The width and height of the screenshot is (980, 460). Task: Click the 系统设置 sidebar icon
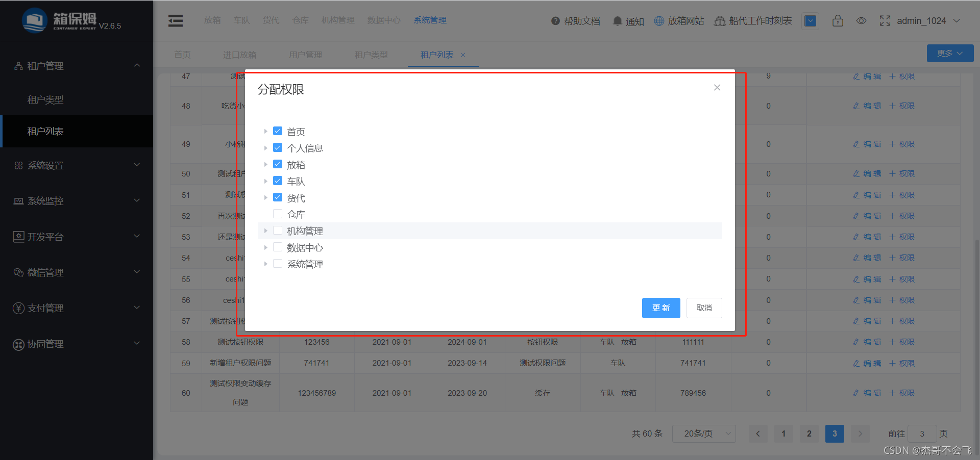point(19,166)
